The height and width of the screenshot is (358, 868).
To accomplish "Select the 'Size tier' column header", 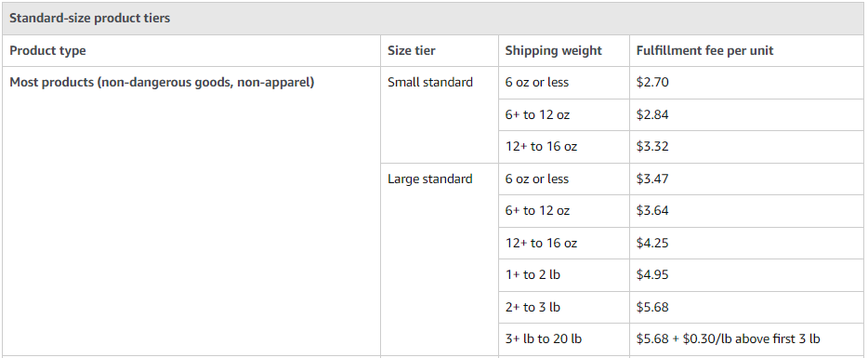I will [412, 51].
